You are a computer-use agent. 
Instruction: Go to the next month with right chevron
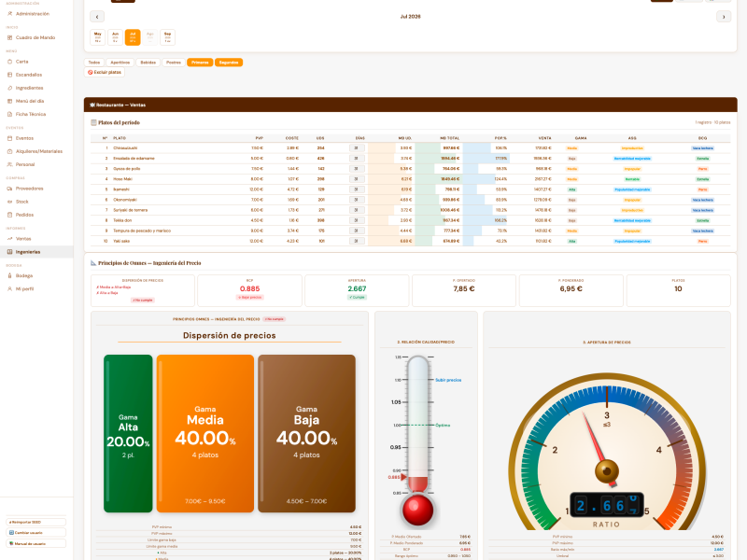[x=724, y=17]
